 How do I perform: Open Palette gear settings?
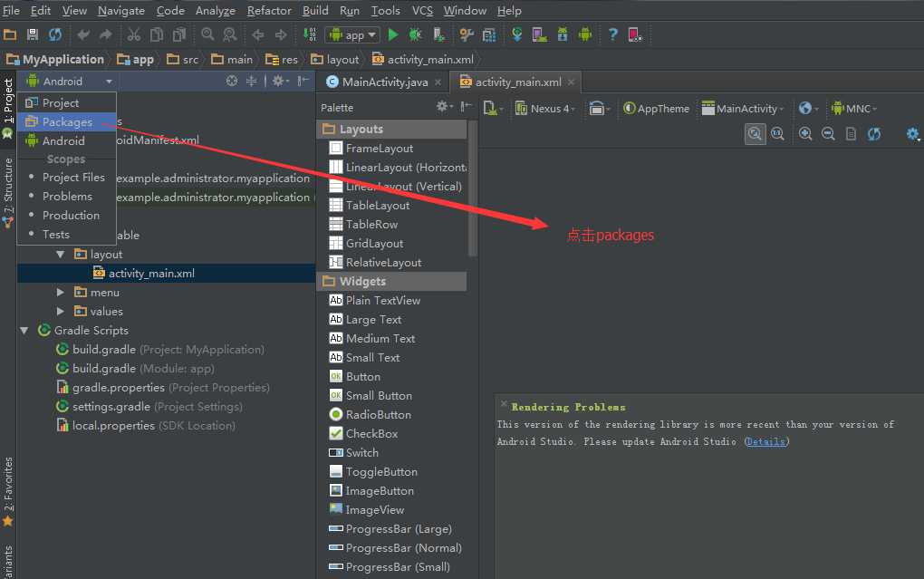pyautogui.click(x=444, y=106)
